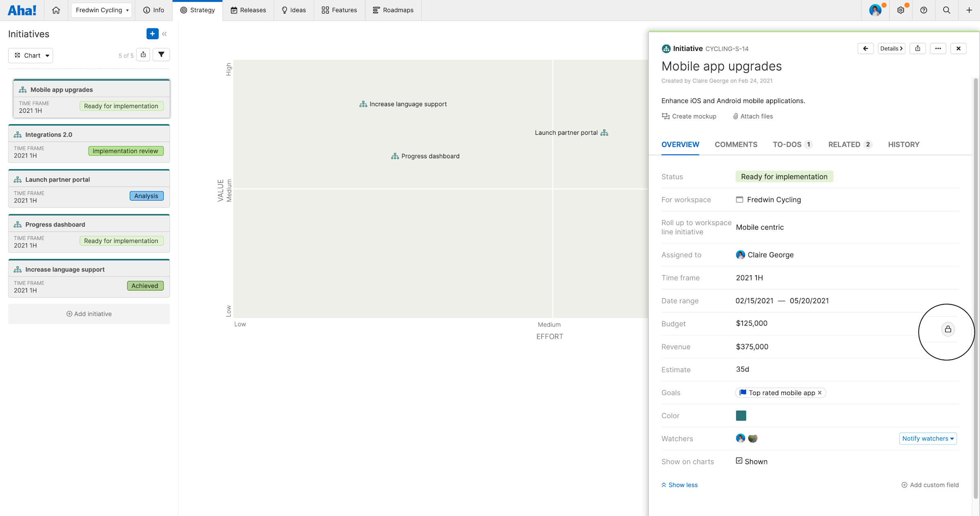Image resolution: width=980 pixels, height=516 pixels.
Task: Toggle the Shown checkbox for Show on charts
Action: click(x=739, y=460)
